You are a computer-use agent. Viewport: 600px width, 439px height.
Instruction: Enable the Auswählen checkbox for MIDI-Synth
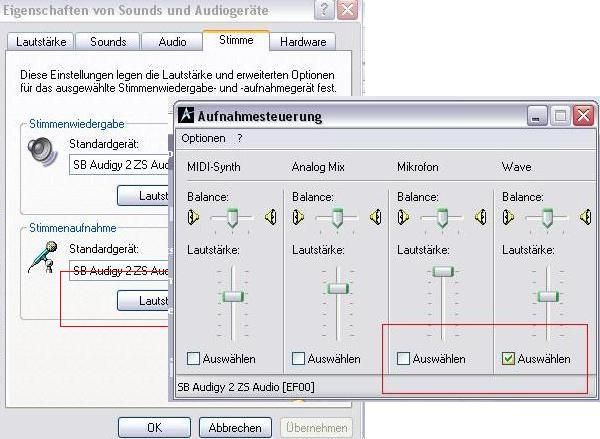[194, 358]
